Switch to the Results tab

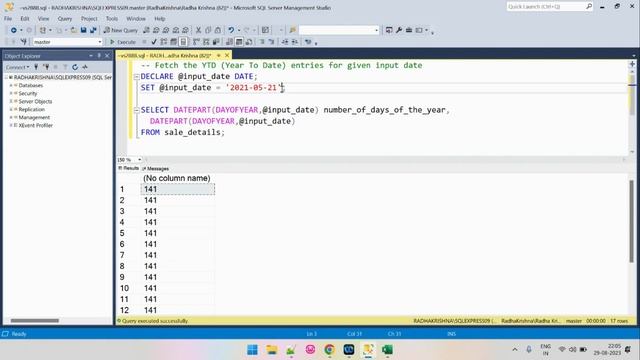[x=129, y=168]
